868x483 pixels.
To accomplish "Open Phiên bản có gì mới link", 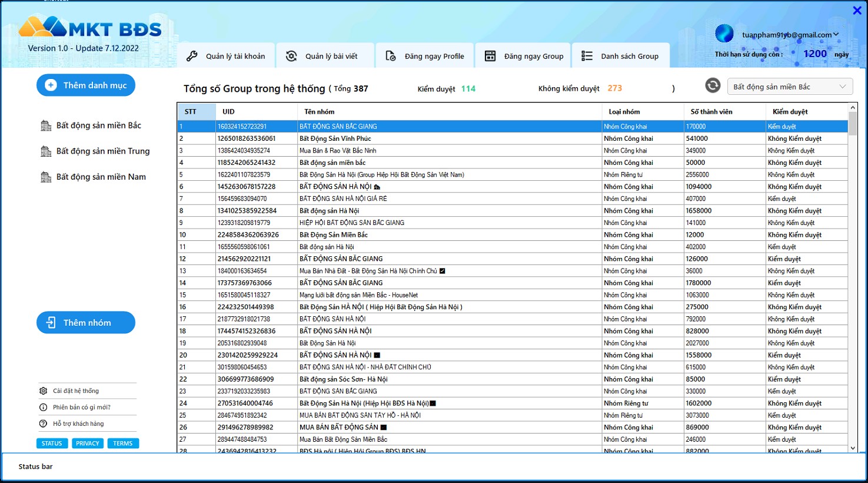I will point(82,407).
